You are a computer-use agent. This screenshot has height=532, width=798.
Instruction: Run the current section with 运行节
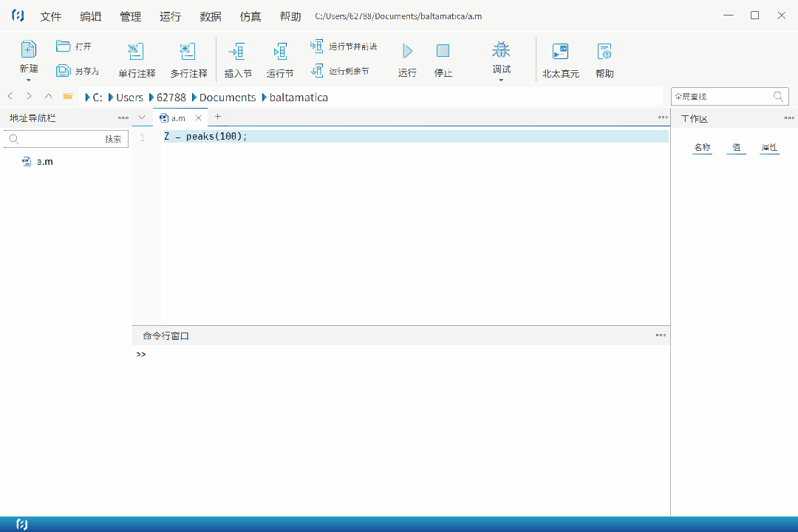pyautogui.click(x=280, y=58)
